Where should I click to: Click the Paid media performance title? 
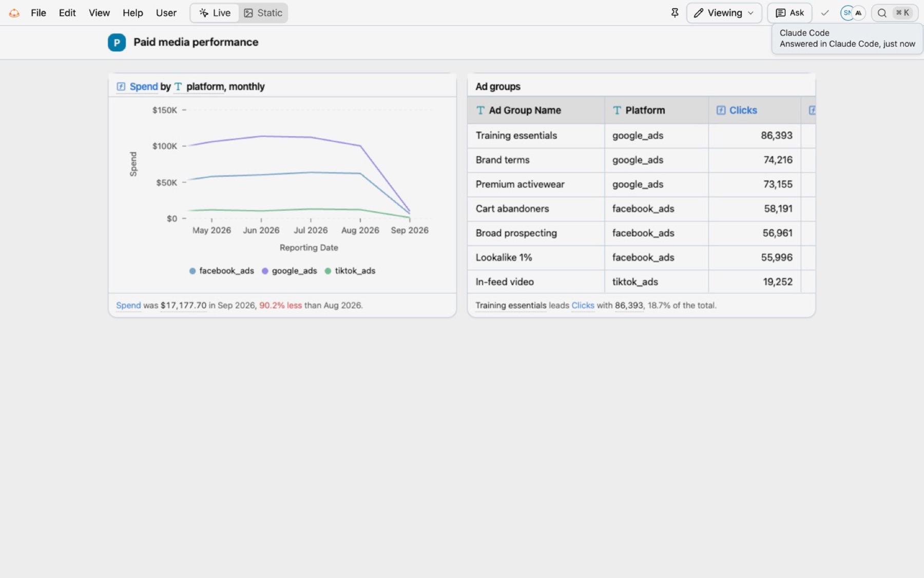(x=196, y=42)
